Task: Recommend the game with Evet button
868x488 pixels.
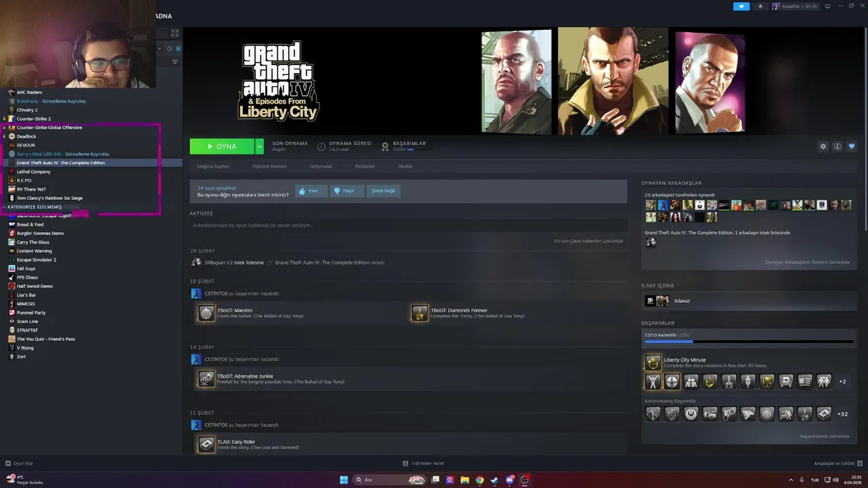Action: (x=311, y=191)
